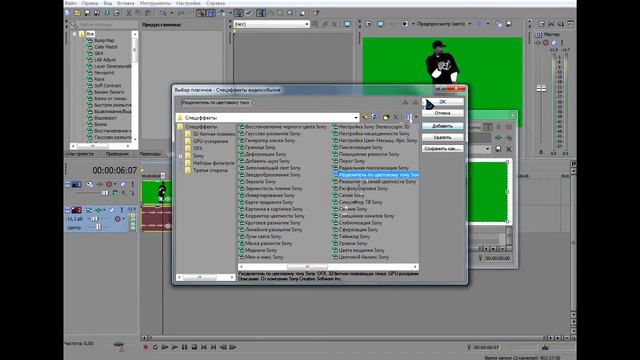Open the (Нет) dropdown in trimmer
The image size is (640, 360).
pyautogui.click(x=307, y=24)
